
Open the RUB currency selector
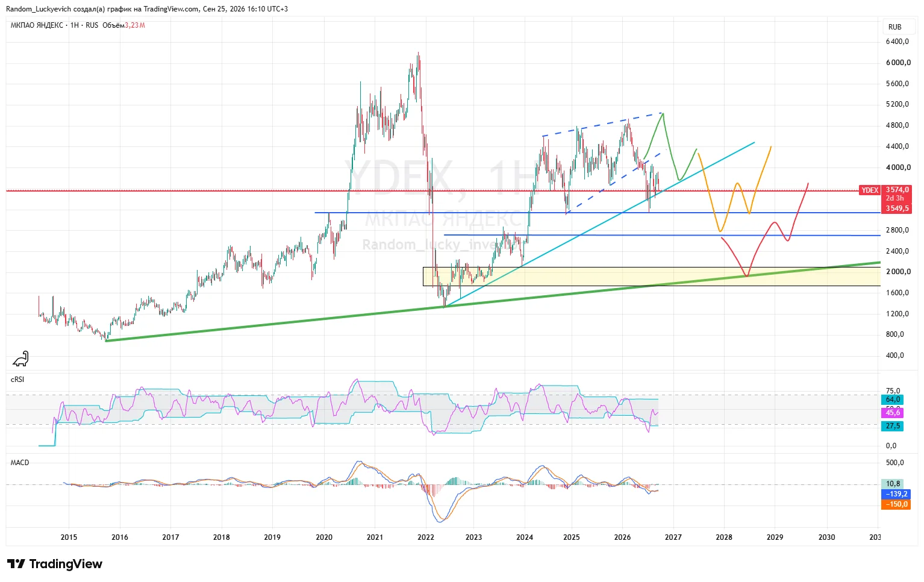[x=894, y=27]
